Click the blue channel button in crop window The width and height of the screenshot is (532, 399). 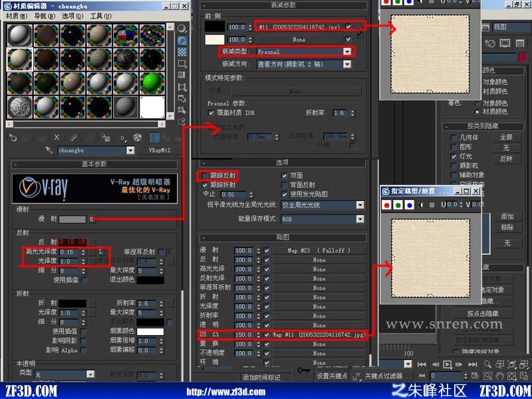409,205
